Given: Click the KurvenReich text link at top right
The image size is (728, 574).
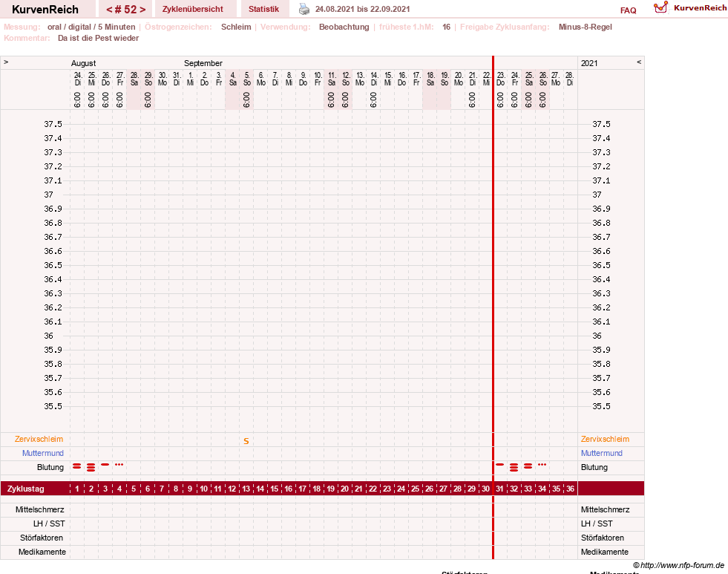Looking at the screenshot, I should click(700, 8).
